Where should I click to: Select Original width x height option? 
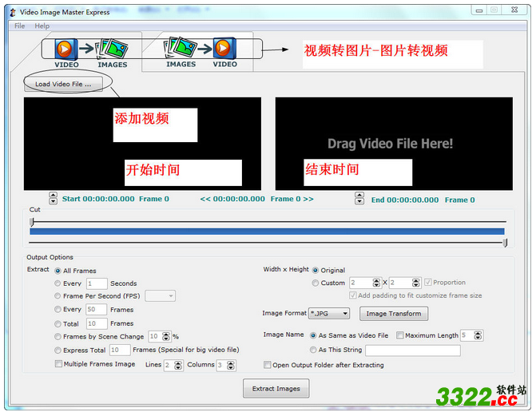click(x=316, y=270)
